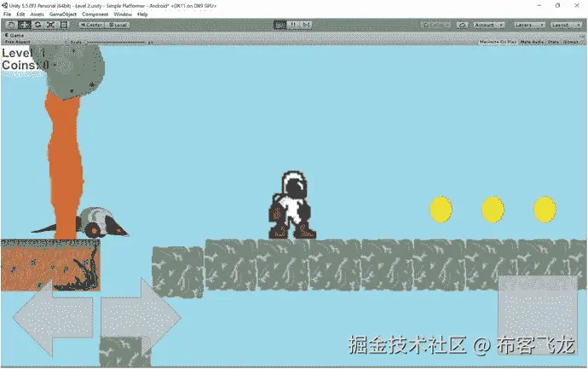Click the 'Level 1' label text
This screenshot has width=588, height=369.
23,53
